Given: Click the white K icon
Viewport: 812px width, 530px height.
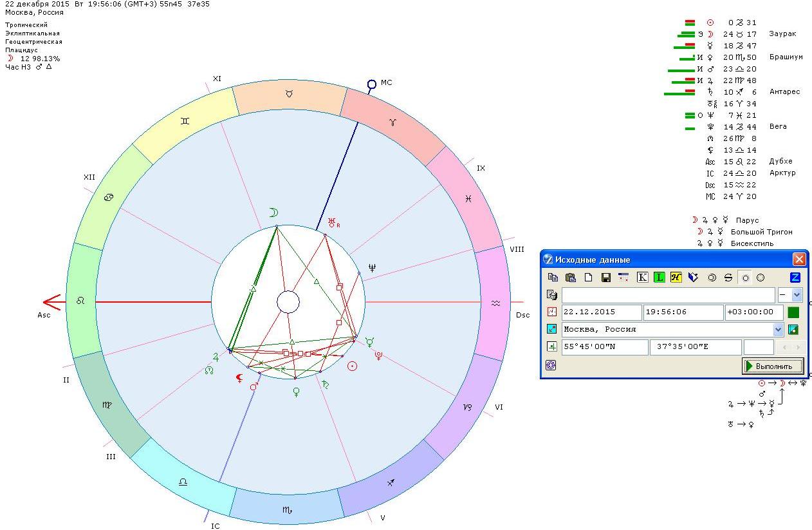Looking at the screenshot, I should (642, 278).
